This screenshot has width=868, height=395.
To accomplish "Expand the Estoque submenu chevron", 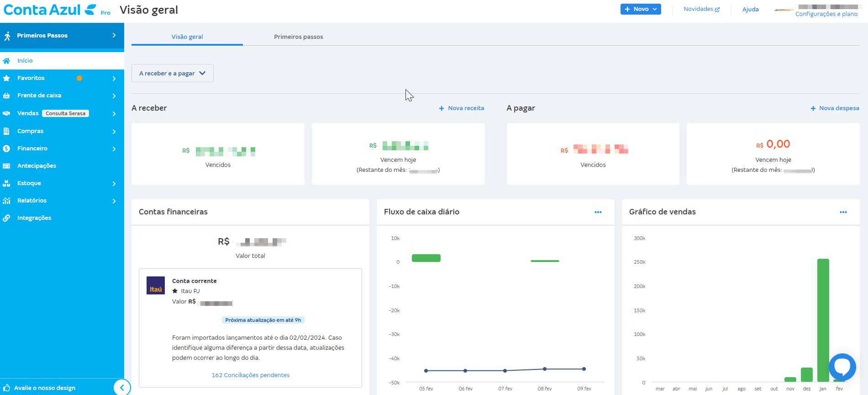I will [114, 184].
